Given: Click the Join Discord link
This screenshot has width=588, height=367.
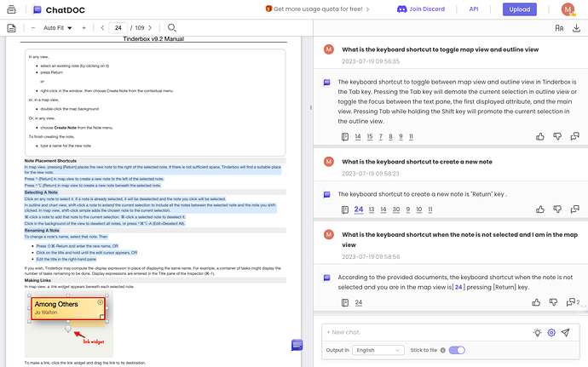Looking at the screenshot, I should tap(421, 9).
